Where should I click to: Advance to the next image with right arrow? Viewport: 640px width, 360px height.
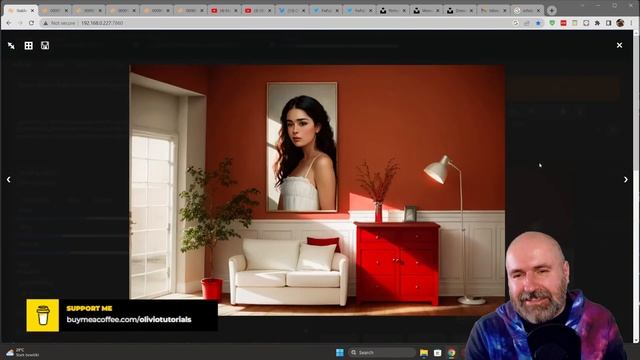point(626,180)
